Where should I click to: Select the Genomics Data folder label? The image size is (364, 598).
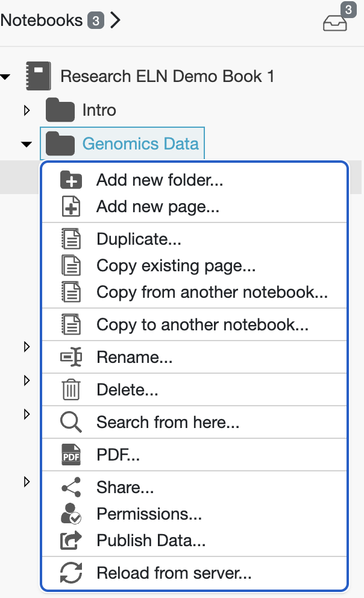coord(140,144)
